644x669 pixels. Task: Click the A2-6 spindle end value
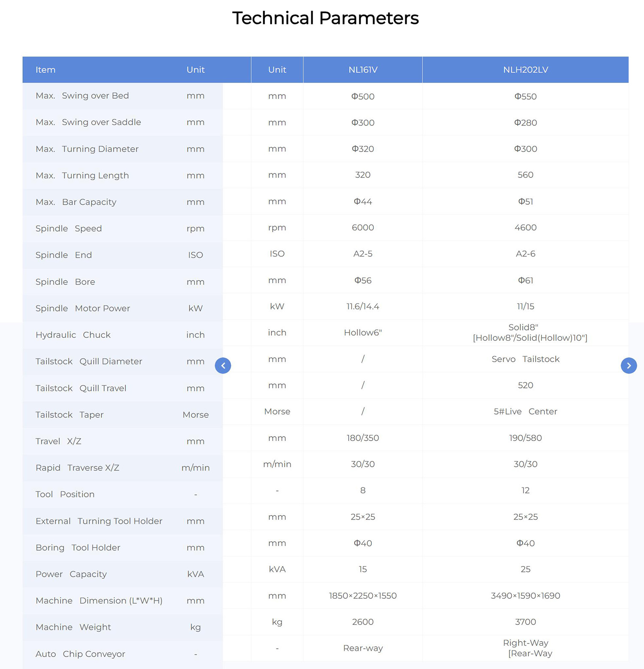click(526, 254)
